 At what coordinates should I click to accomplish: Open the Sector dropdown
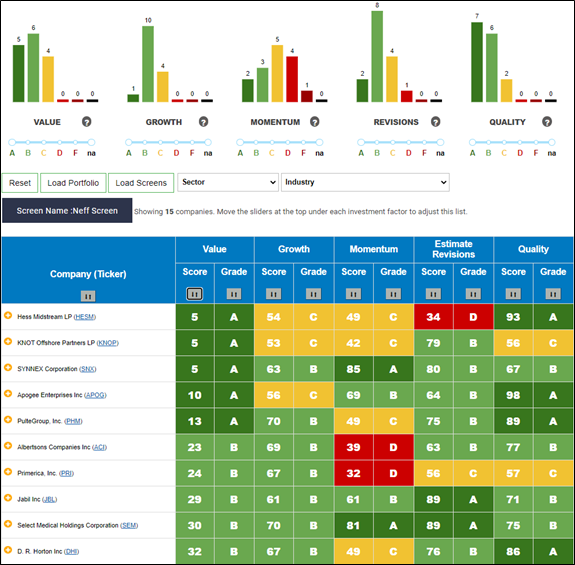pyautogui.click(x=228, y=182)
